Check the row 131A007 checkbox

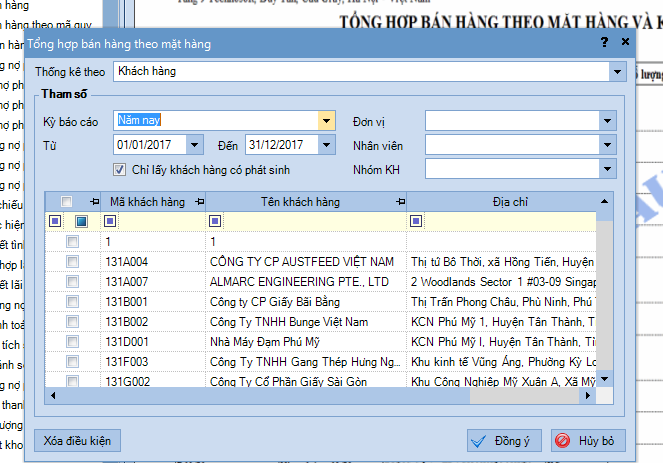tap(72, 281)
